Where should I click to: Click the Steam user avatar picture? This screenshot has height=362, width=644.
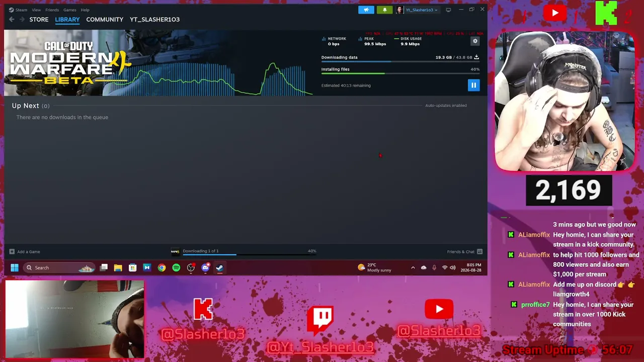[399, 10]
